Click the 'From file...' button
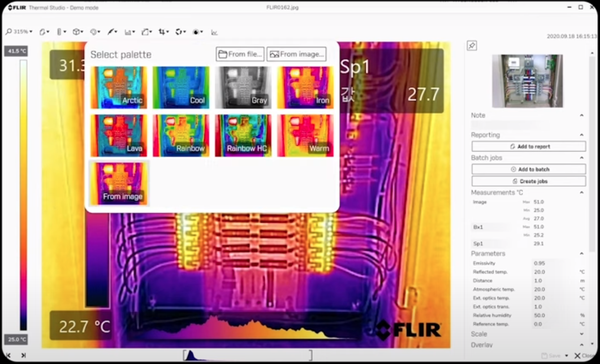Viewport: 600px width, 364px height. (x=240, y=54)
